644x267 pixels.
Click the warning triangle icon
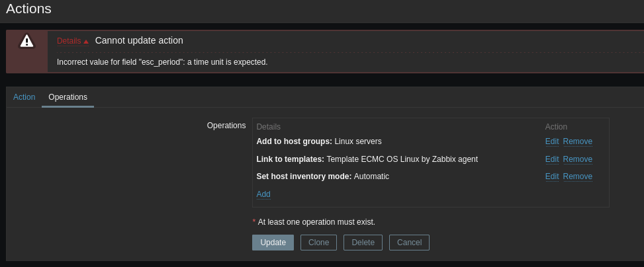click(26, 41)
